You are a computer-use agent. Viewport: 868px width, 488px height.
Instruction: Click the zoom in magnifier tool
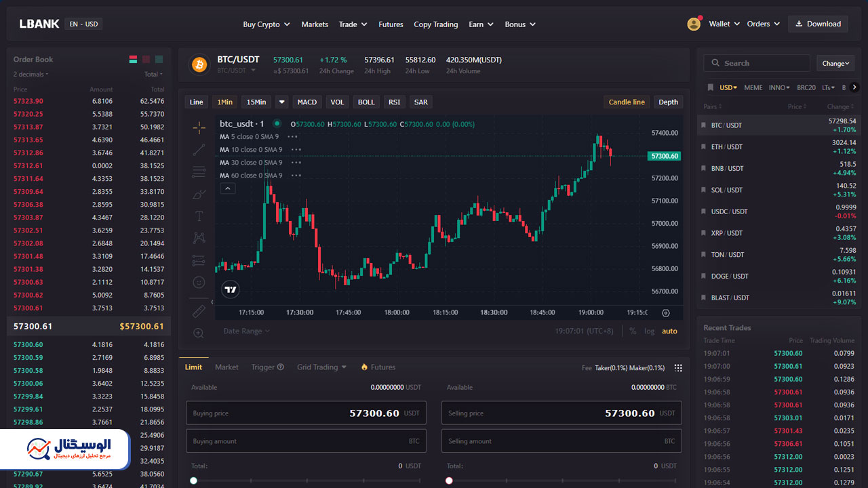199,333
